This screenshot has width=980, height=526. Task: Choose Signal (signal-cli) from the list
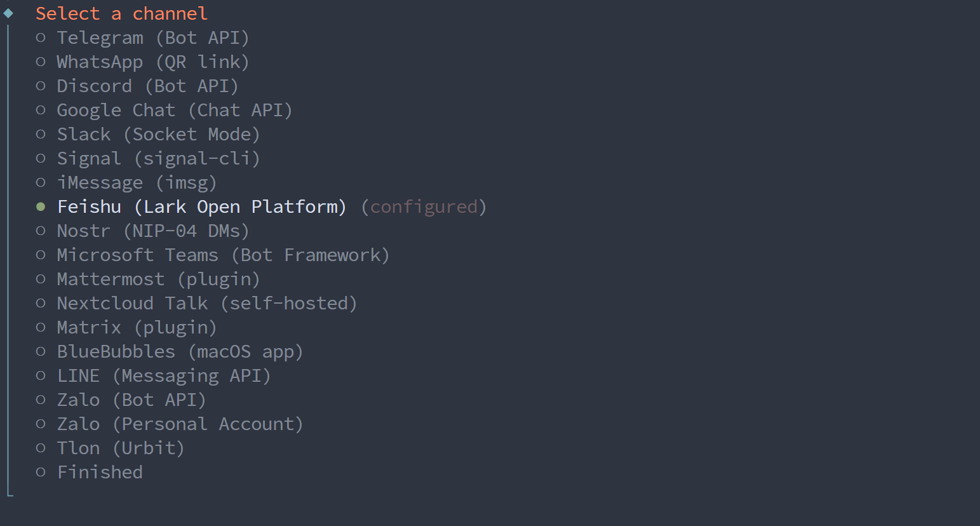pyautogui.click(x=158, y=159)
